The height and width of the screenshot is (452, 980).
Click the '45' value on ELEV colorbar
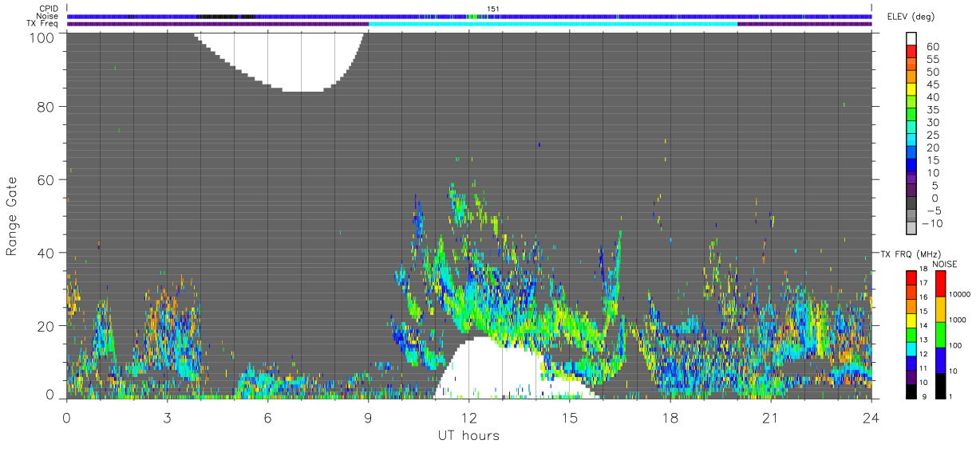[931, 85]
